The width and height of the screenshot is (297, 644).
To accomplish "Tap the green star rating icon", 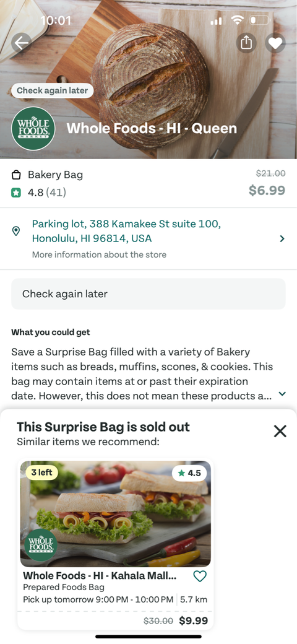I will 16,192.
